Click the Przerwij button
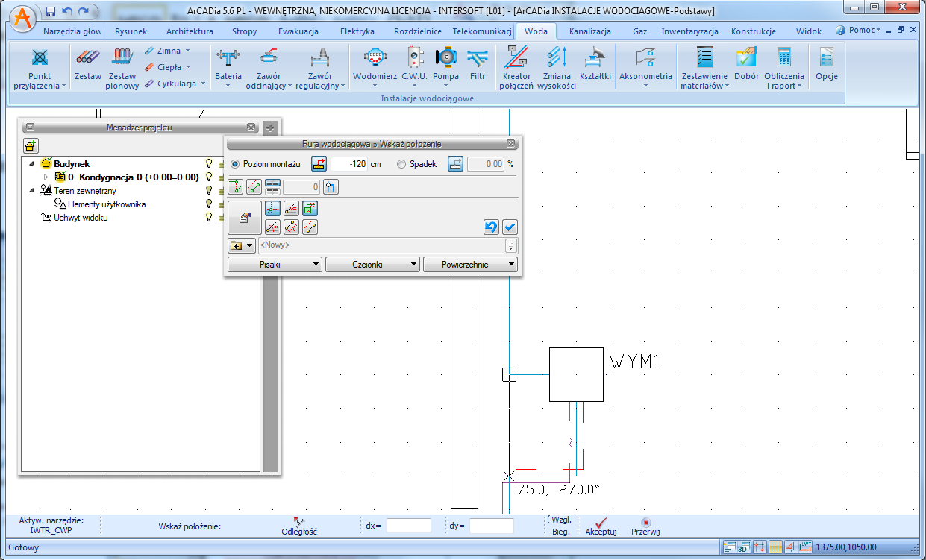Image resolution: width=926 pixels, height=560 pixels. [645, 526]
